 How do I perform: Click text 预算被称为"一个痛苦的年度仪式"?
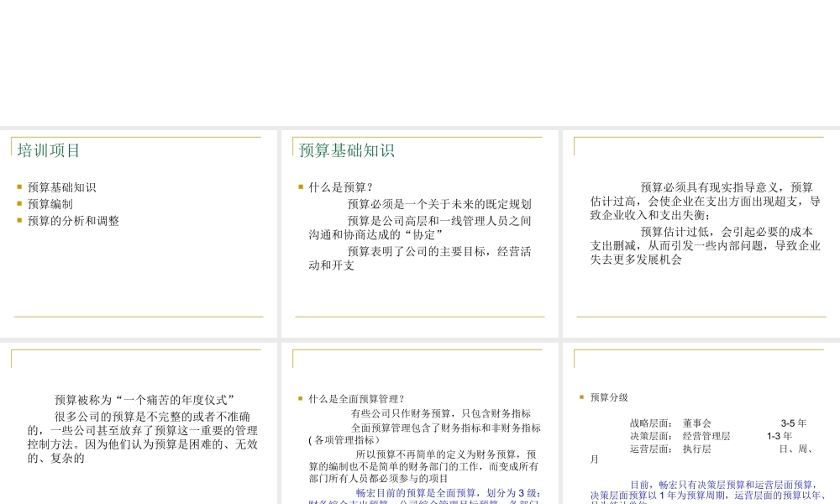pos(144,400)
